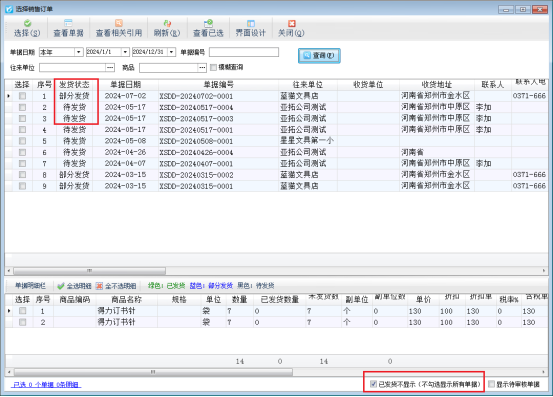Refresh list with 刷新(R) icon
Viewport: 553px width, 397px height.
[x=167, y=24]
